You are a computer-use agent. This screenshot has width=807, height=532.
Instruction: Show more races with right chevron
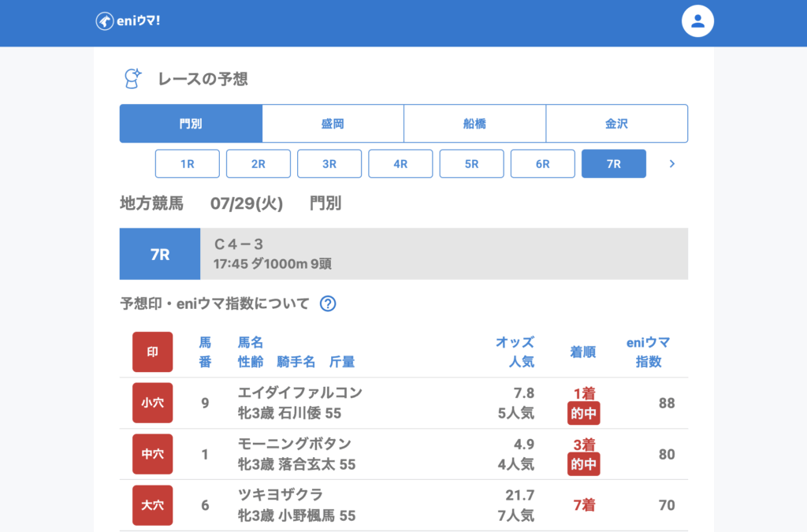point(671,164)
